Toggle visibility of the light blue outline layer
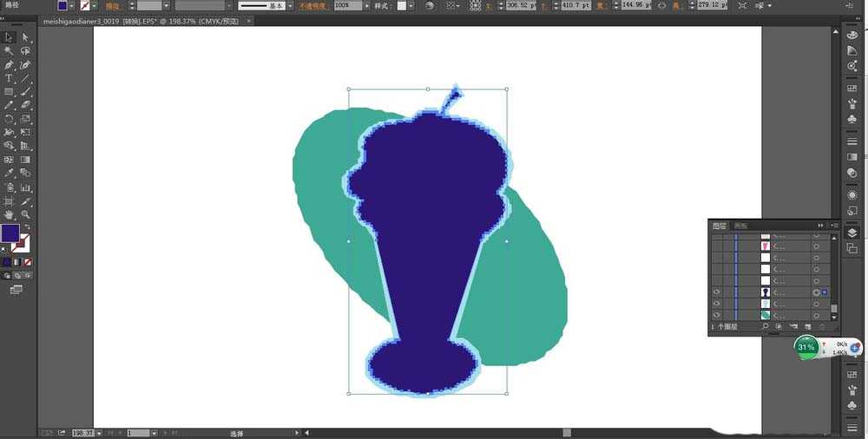 click(717, 305)
